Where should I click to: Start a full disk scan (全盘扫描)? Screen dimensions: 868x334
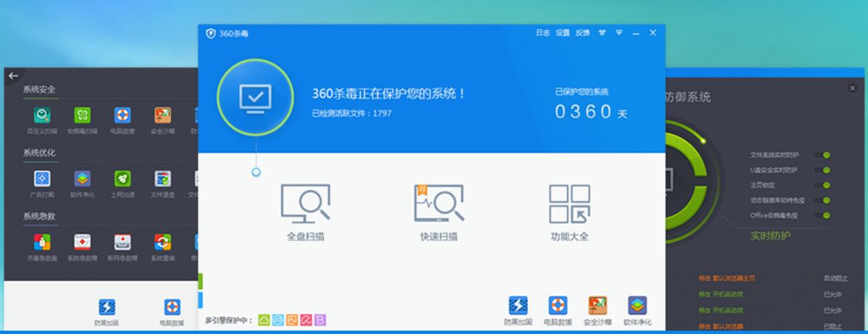[x=305, y=212]
